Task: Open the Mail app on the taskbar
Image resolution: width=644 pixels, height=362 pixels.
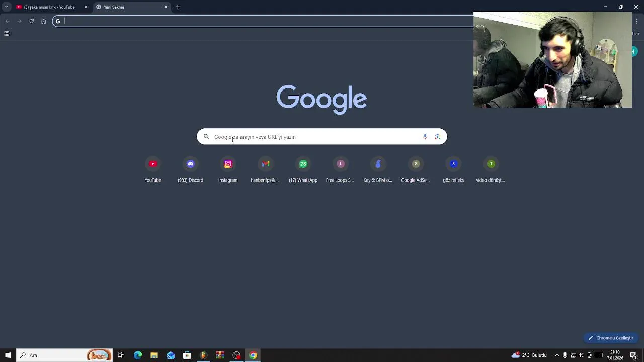Action: coord(171,355)
